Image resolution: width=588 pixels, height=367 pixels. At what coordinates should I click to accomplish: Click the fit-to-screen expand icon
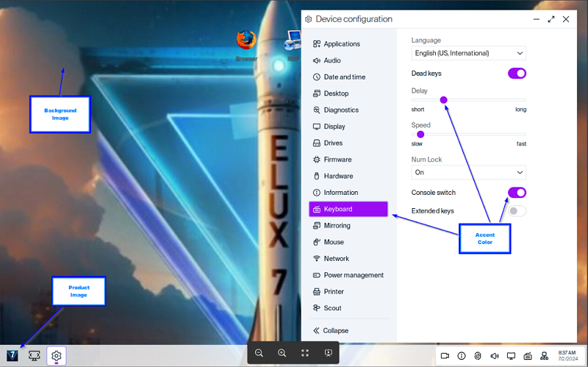tap(305, 353)
